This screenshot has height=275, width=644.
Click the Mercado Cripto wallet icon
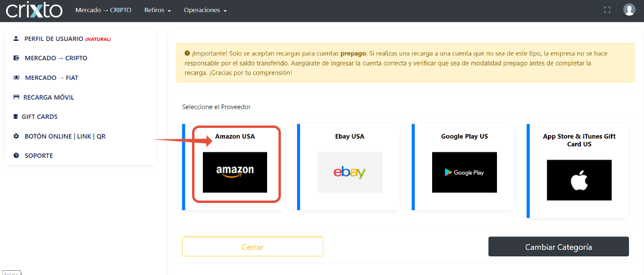(x=16, y=58)
